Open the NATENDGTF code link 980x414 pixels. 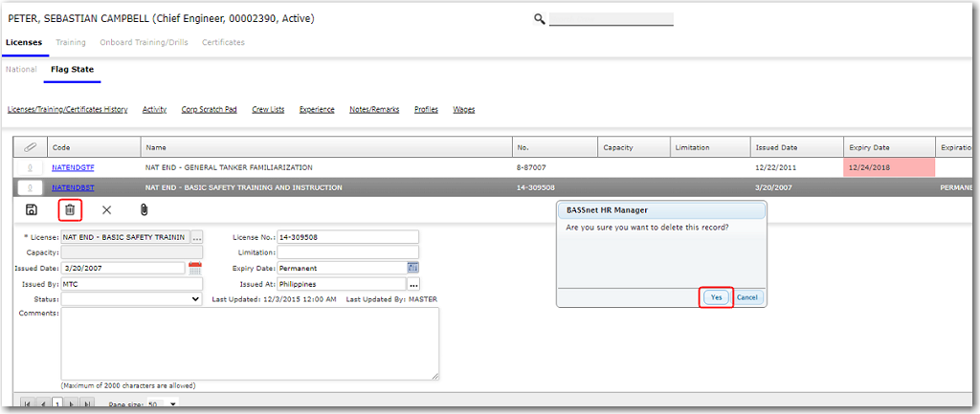[x=73, y=167]
